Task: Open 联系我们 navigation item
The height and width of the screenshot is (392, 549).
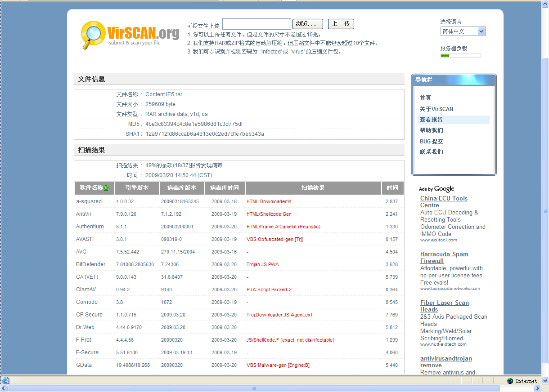Action: coord(431,152)
